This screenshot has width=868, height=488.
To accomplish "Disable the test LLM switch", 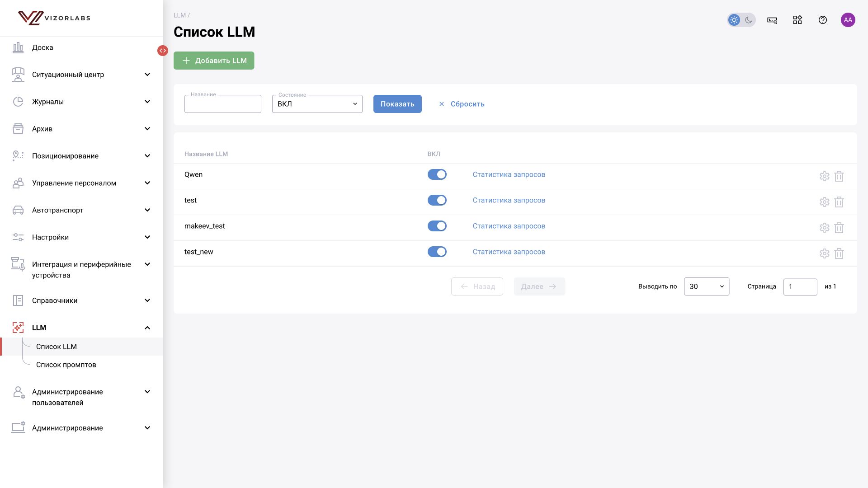I will tap(437, 200).
